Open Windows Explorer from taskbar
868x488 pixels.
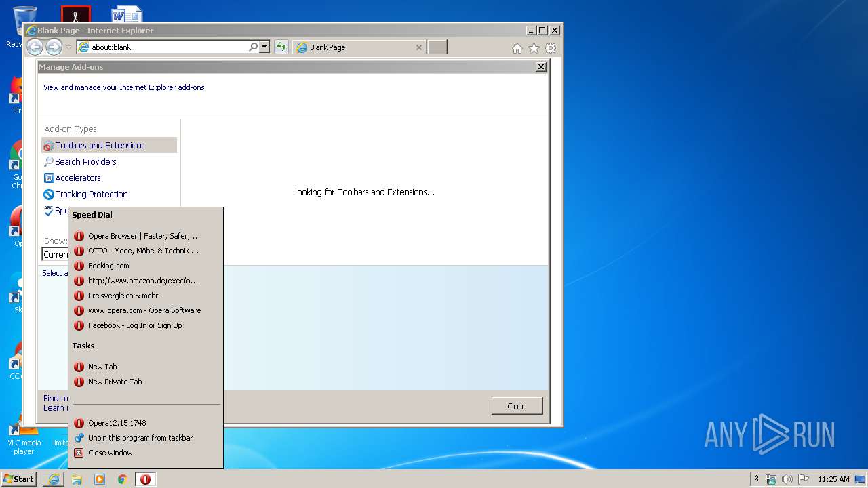(x=77, y=479)
